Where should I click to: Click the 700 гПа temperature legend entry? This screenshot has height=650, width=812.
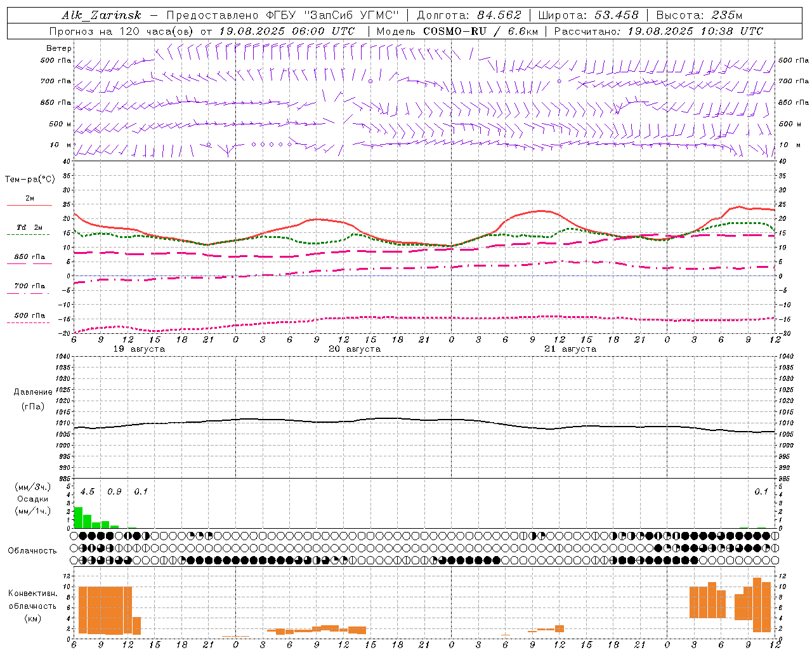tap(29, 286)
